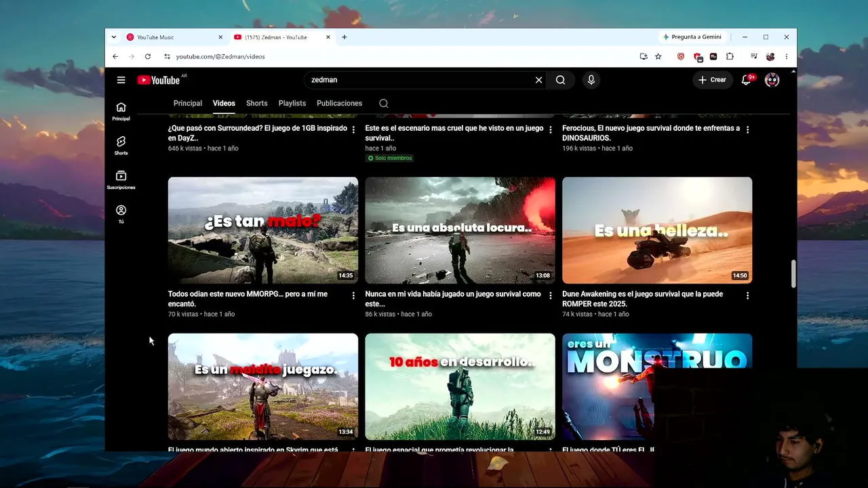Open the channel's Principal tab
The width and height of the screenshot is (868, 488).
pos(188,104)
